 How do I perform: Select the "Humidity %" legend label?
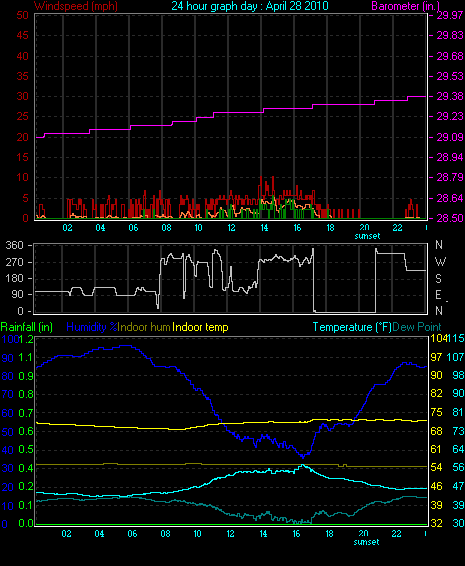pyautogui.click(x=92, y=327)
